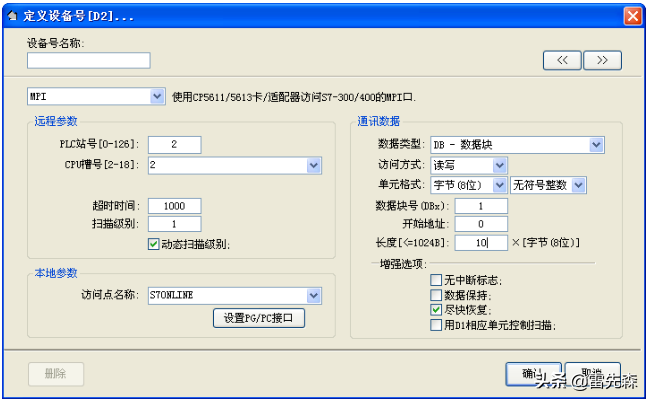Enable the 无中断标志 option
This screenshot has height=401, width=649.
point(436,281)
